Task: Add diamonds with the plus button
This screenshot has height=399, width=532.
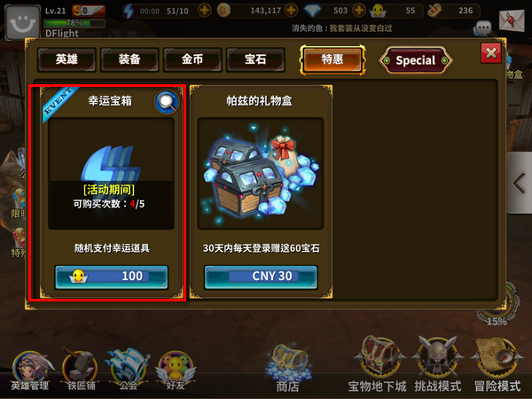Action: [358, 11]
